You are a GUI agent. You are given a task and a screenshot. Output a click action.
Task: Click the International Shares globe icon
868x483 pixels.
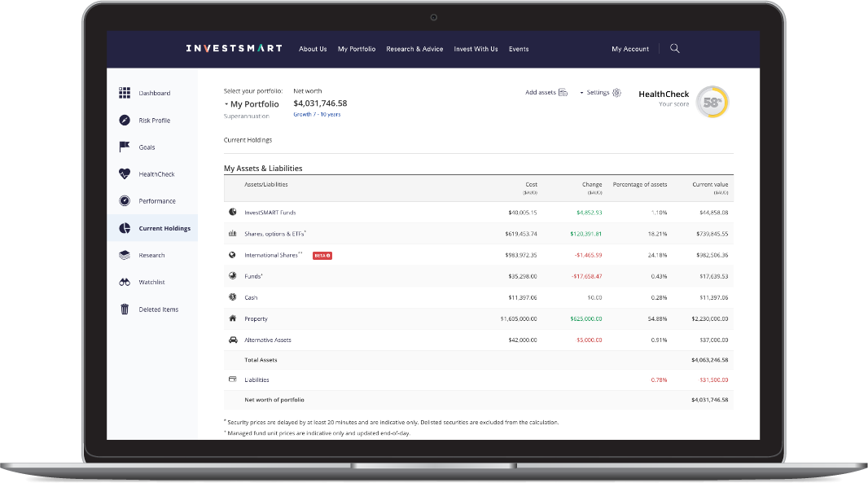(x=233, y=255)
